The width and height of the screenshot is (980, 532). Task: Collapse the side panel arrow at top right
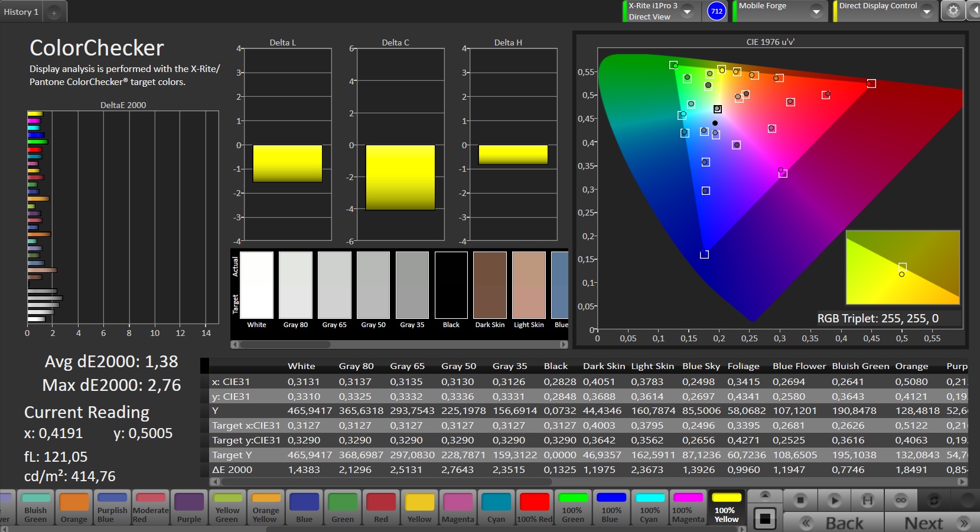pos(974,11)
